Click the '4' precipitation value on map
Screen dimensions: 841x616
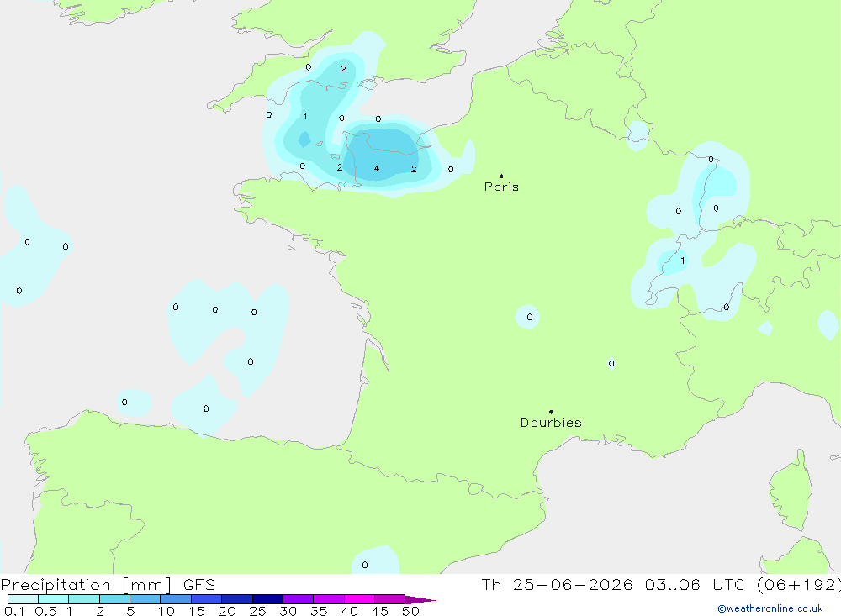377,168
